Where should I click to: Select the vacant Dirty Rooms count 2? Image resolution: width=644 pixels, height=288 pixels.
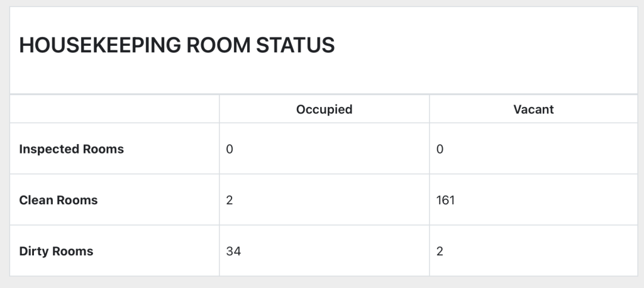tap(440, 252)
